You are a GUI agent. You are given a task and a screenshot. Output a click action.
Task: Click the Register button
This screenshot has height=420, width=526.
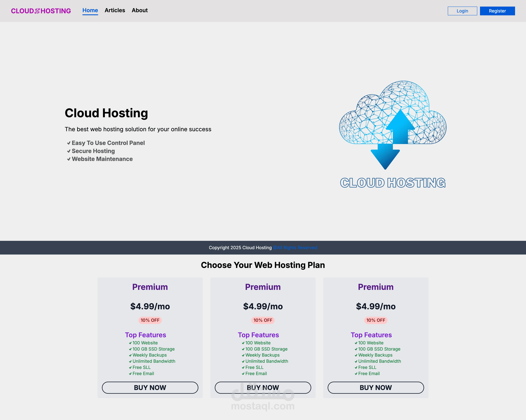[497, 11]
